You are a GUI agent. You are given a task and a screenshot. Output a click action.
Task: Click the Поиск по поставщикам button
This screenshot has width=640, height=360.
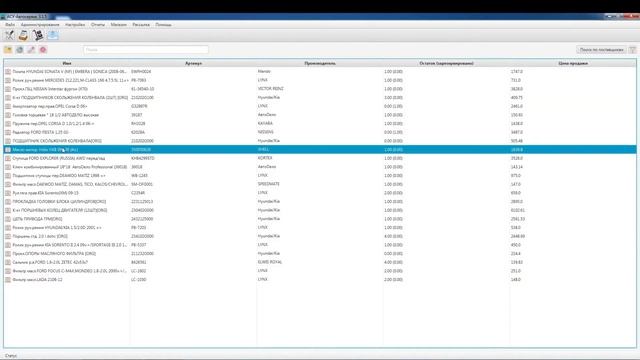602,50
